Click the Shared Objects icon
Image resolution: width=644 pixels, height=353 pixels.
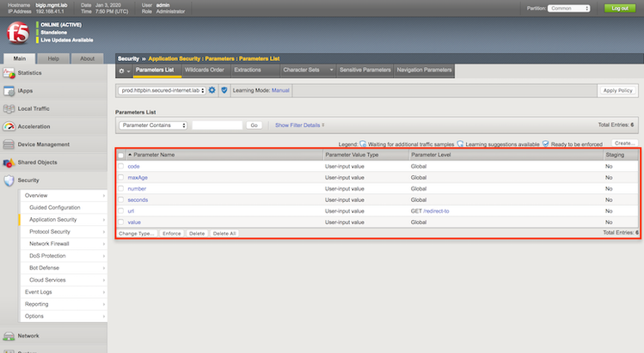point(9,162)
